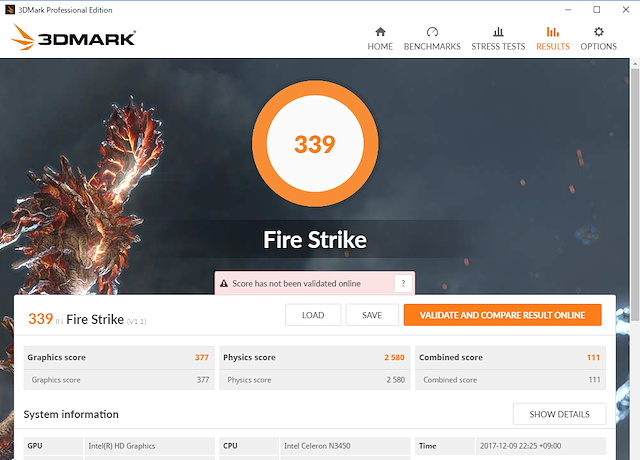Click Validate and Compare Result Online

point(502,315)
